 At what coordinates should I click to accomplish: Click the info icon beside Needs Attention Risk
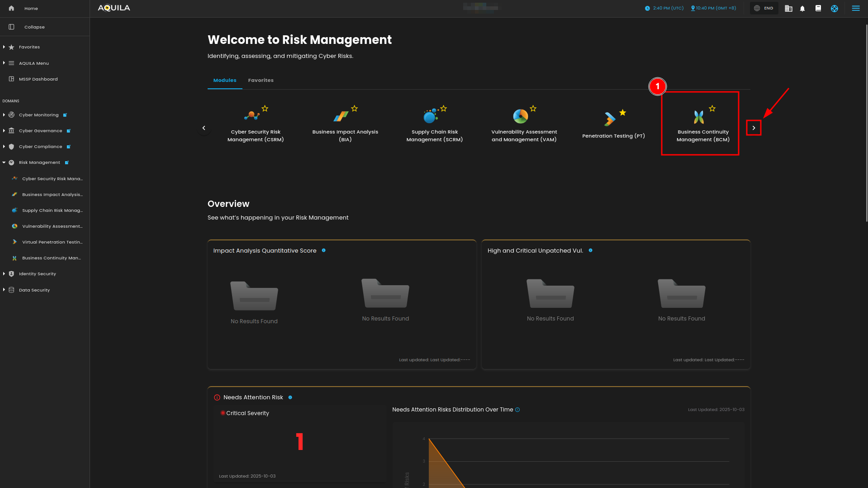point(290,397)
